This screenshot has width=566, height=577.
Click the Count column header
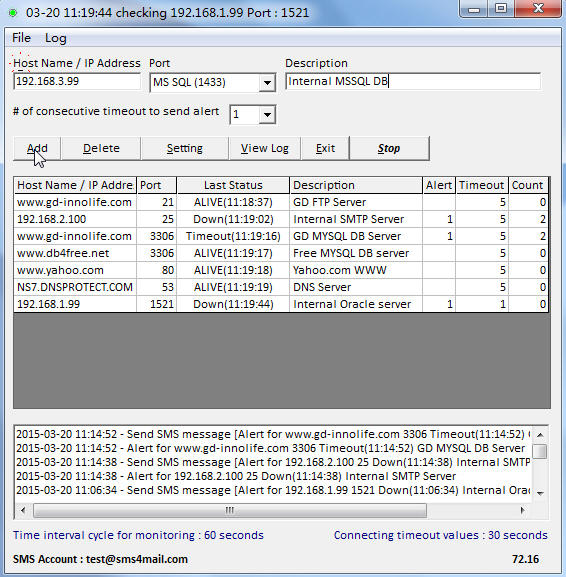coord(528,185)
